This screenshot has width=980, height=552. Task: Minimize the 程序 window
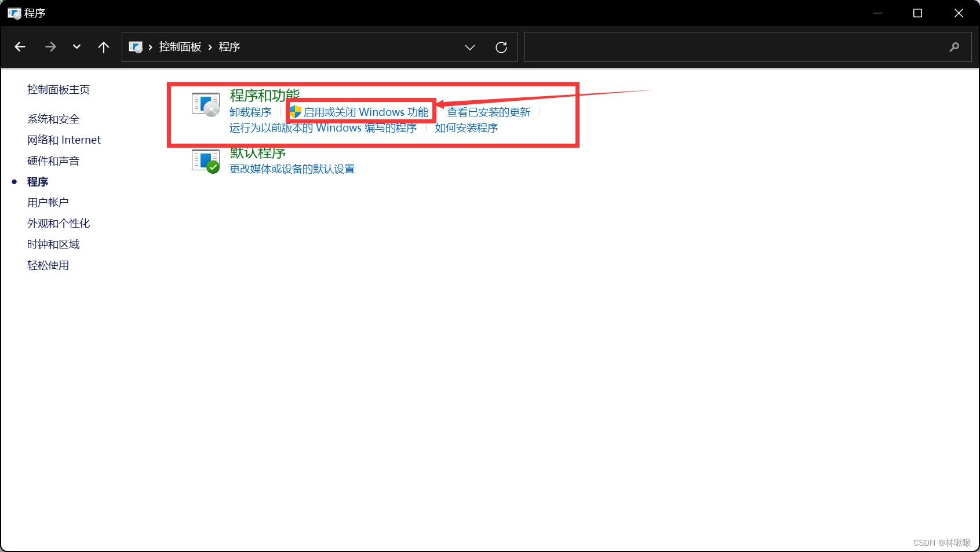pyautogui.click(x=878, y=13)
